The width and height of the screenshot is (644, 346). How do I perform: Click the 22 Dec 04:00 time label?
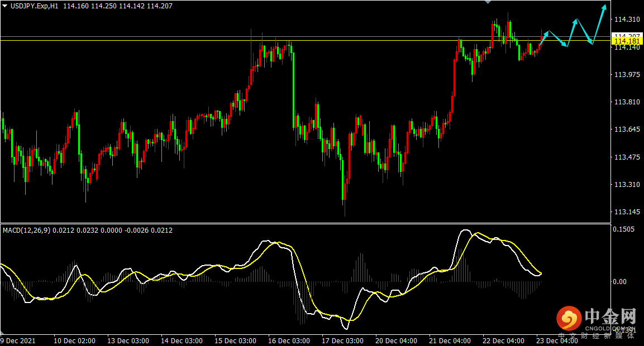(503, 340)
